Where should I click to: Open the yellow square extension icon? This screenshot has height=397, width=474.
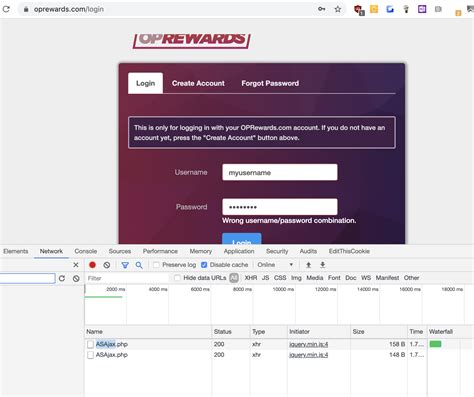click(x=374, y=9)
